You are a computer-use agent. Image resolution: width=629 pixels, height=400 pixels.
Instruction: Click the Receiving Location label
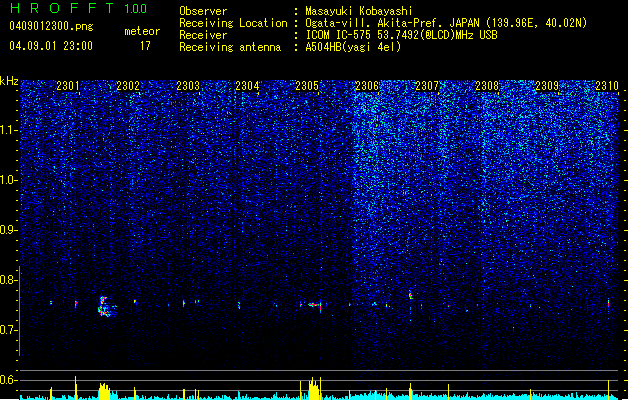(x=233, y=23)
